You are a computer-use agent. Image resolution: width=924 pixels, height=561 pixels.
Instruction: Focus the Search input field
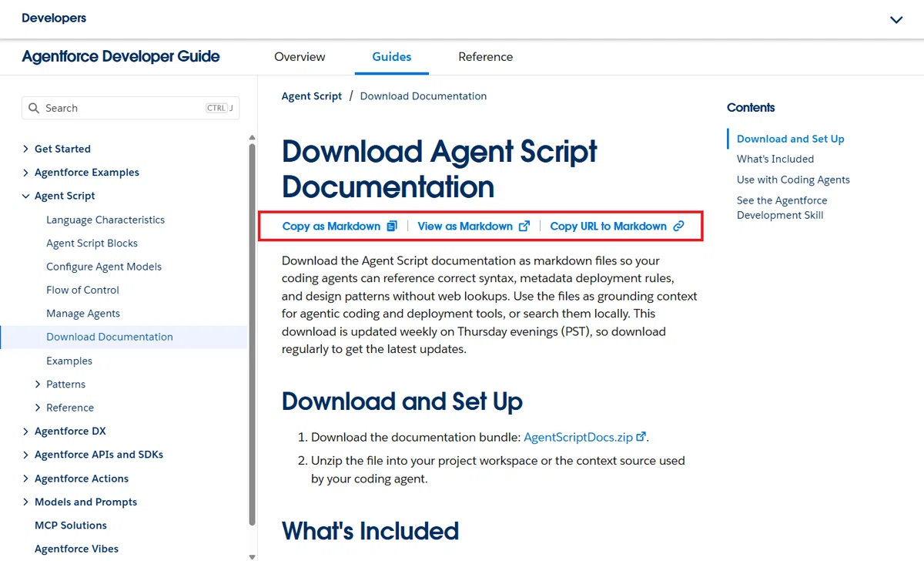pyautogui.click(x=131, y=108)
